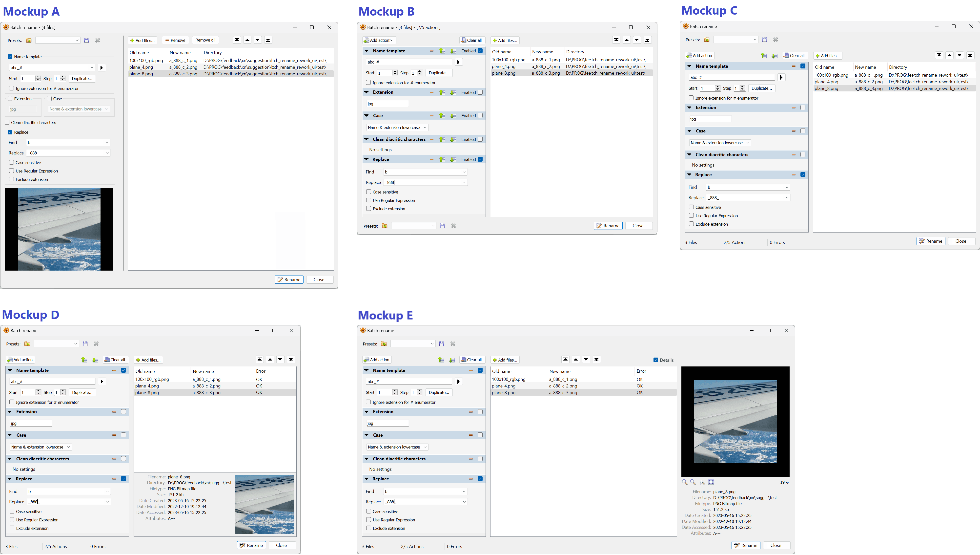Click delete preset X icon in Mockup D
This screenshot has height=555, width=980.
(96, 344)
